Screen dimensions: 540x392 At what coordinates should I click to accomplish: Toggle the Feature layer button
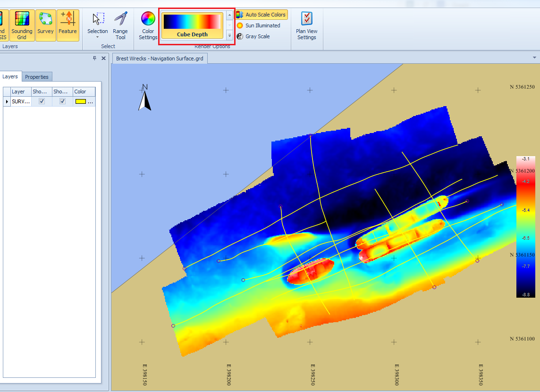pos(67,25)
